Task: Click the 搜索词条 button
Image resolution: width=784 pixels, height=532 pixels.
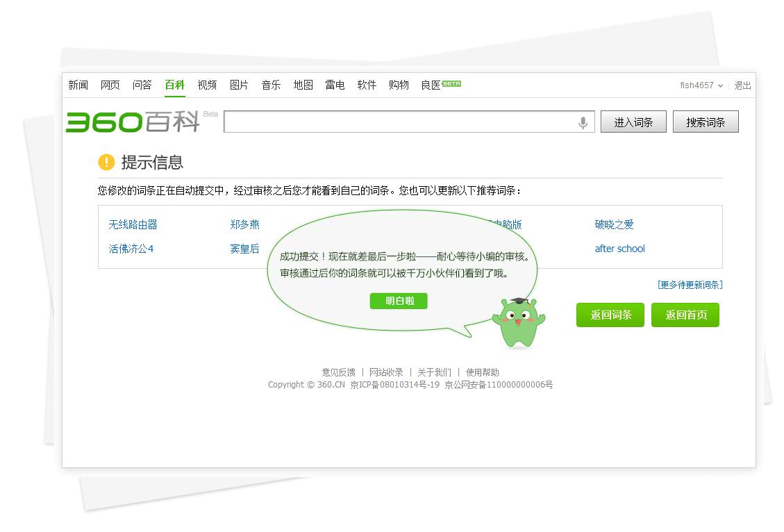Action: [x=706, y=122]
